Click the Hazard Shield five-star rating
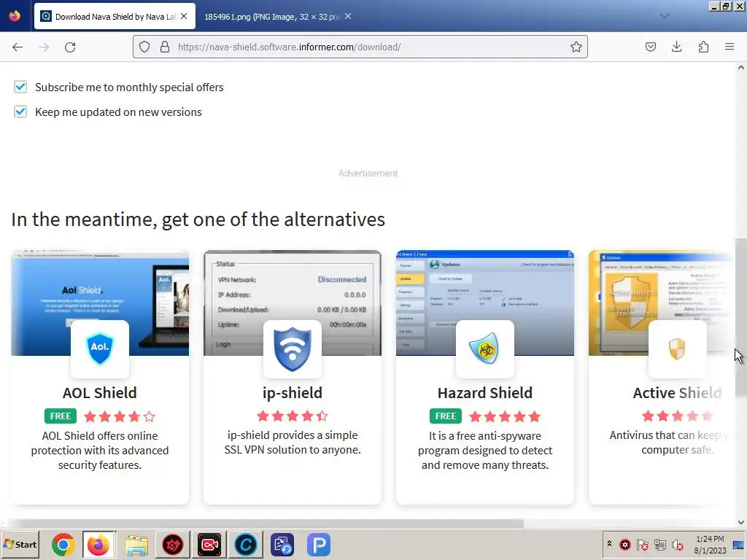Viewport: 747px width, 560px height. [505, 416]
